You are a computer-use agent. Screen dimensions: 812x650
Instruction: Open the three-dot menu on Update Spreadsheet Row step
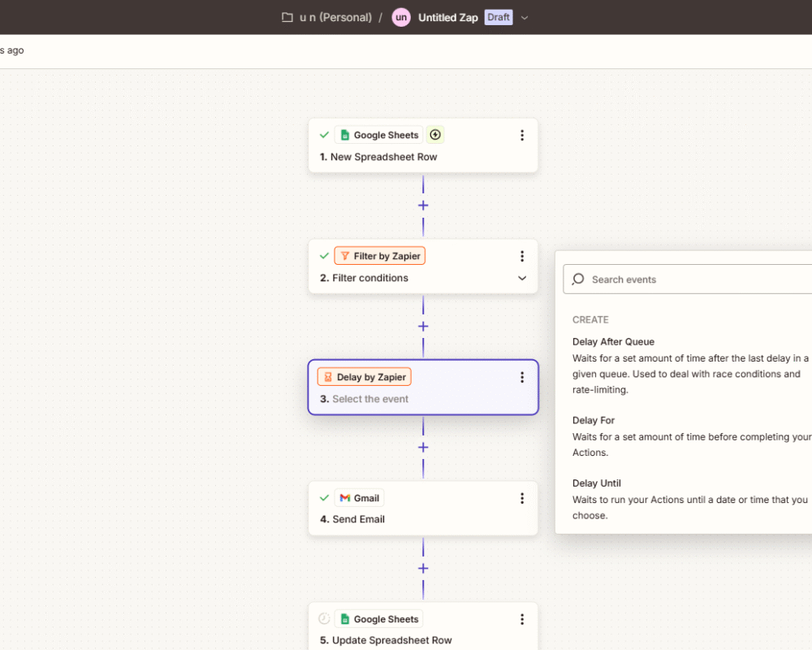coord(522,619)
